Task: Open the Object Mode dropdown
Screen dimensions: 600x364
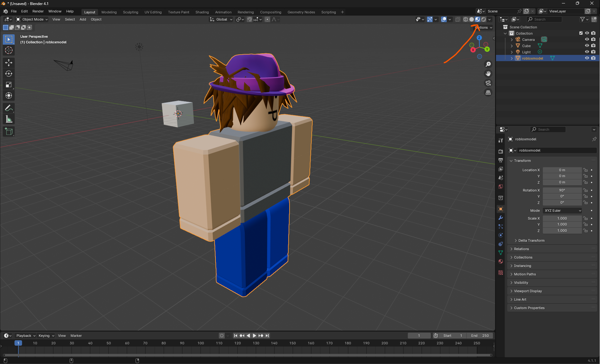Action: 32,19
